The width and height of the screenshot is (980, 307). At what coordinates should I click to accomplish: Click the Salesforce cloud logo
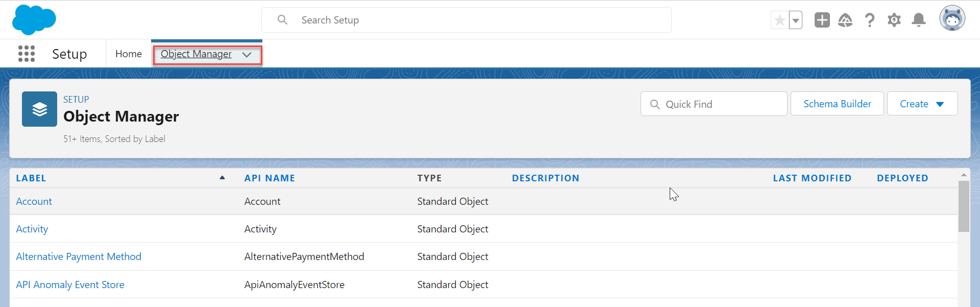(x=34, y=20)
